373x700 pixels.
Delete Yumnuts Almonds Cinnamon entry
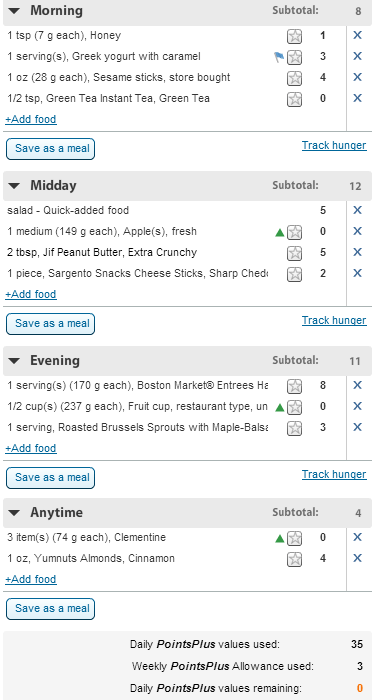357,558
